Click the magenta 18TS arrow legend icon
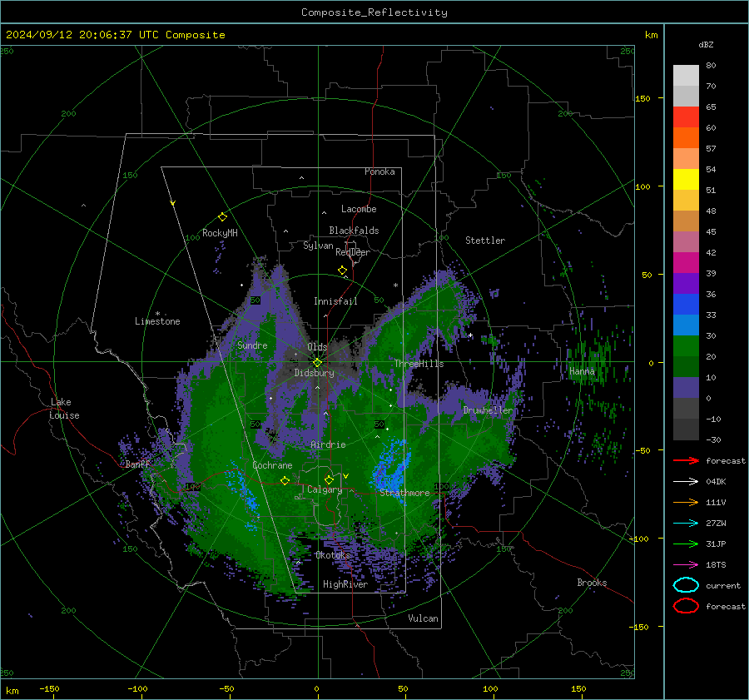The image size is (749, 700). [x=686, y=564]
